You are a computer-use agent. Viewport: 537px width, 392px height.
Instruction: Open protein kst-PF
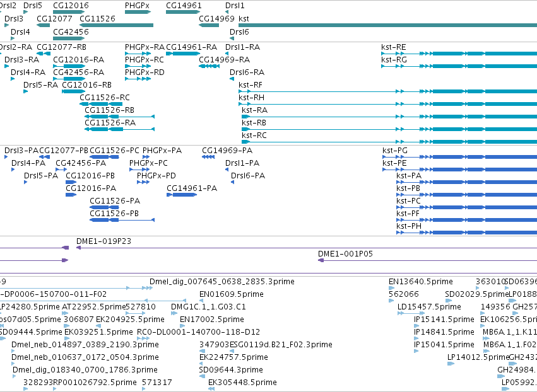pyautogui.click(x=408, y=214)
